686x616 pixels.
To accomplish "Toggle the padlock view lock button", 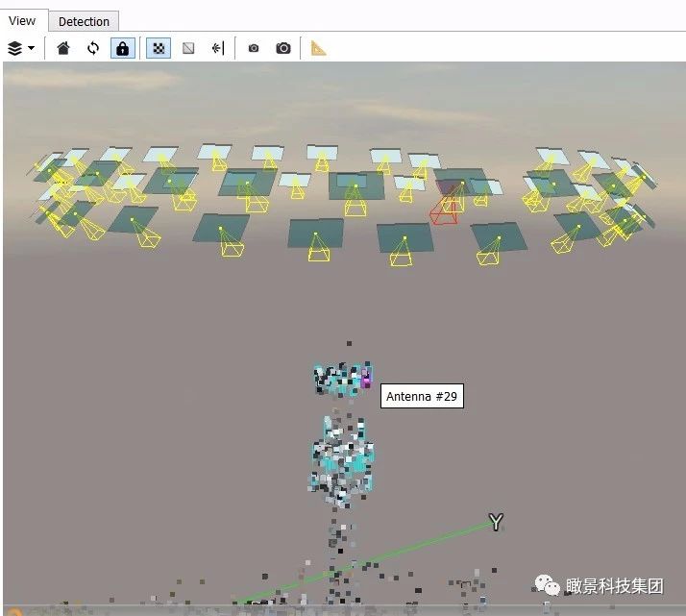I will click(123, 48).
